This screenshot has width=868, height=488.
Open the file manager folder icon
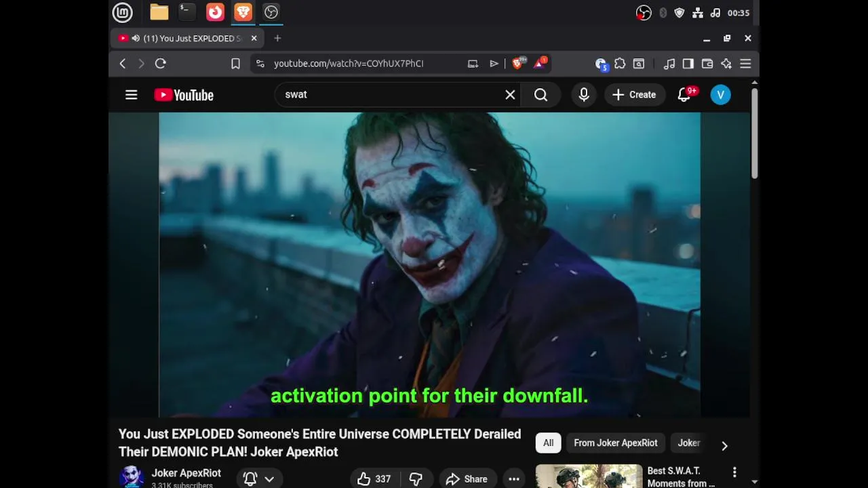pyautogui.click(x=159, y=12)
